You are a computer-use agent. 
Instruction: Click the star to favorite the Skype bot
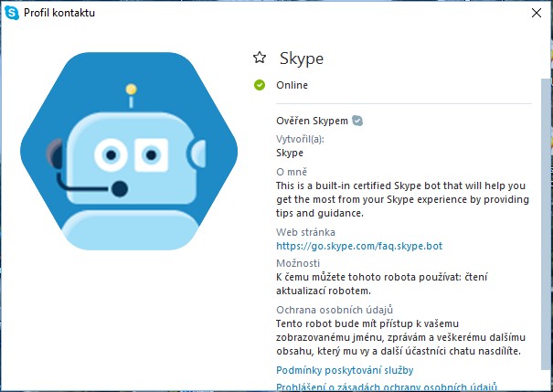tap(260, 58)
